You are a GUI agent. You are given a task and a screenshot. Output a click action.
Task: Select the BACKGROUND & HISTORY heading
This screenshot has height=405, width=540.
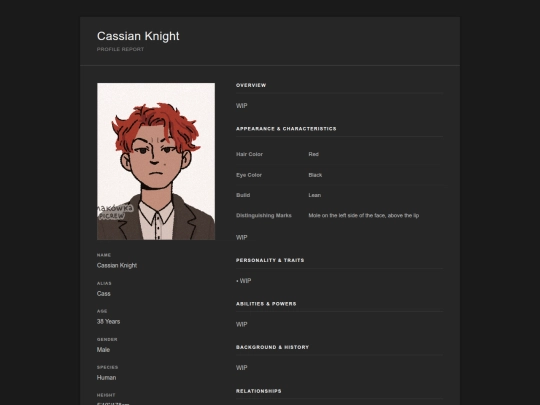tap(272, 347)
